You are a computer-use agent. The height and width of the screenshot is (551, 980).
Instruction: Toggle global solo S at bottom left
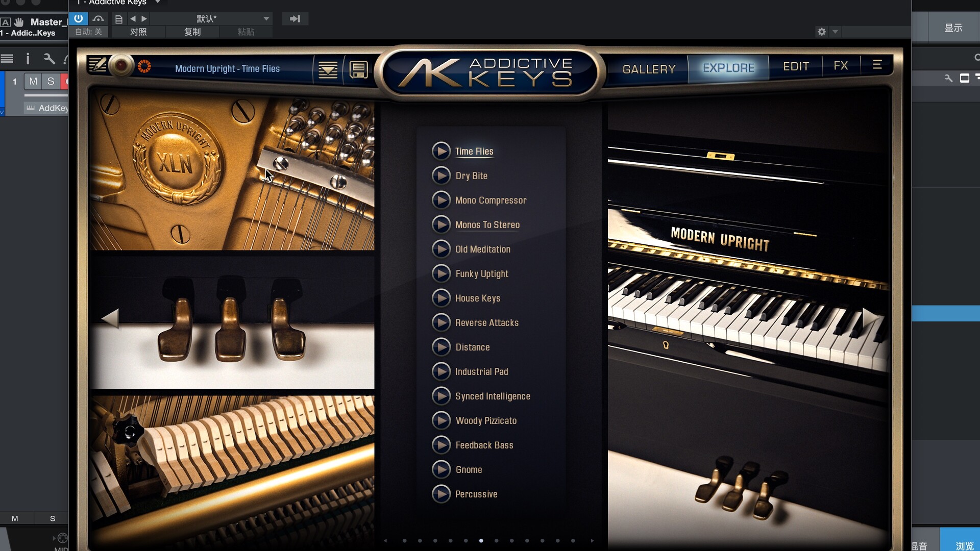click(x=53, y=518)
